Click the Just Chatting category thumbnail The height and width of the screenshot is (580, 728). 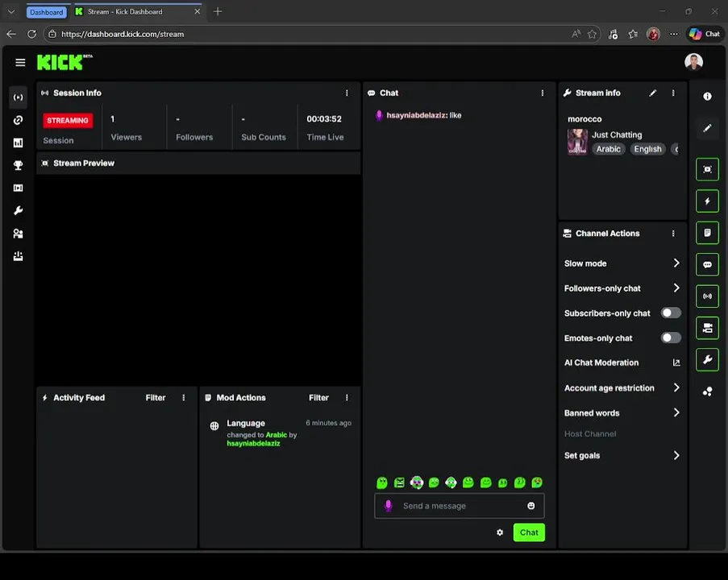click(x=577, y=142)
